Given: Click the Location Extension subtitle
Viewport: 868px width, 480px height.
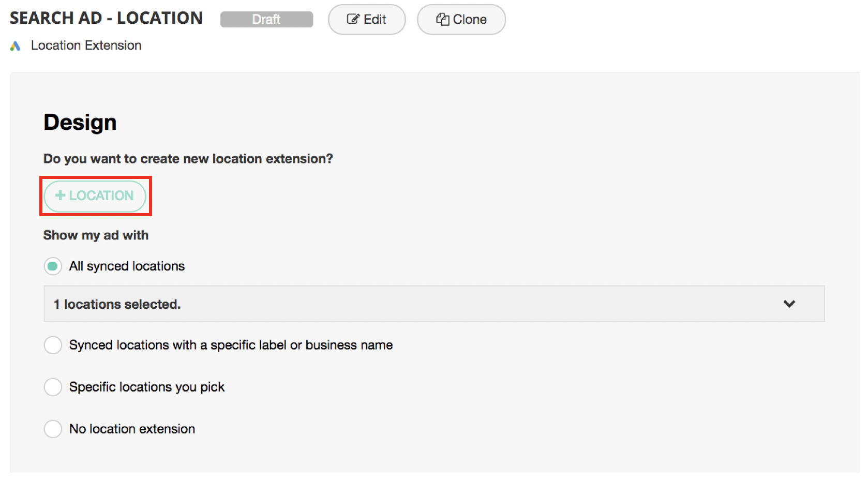Looking at the screenshot, I should pyautogui.click(x=86, y=46).
